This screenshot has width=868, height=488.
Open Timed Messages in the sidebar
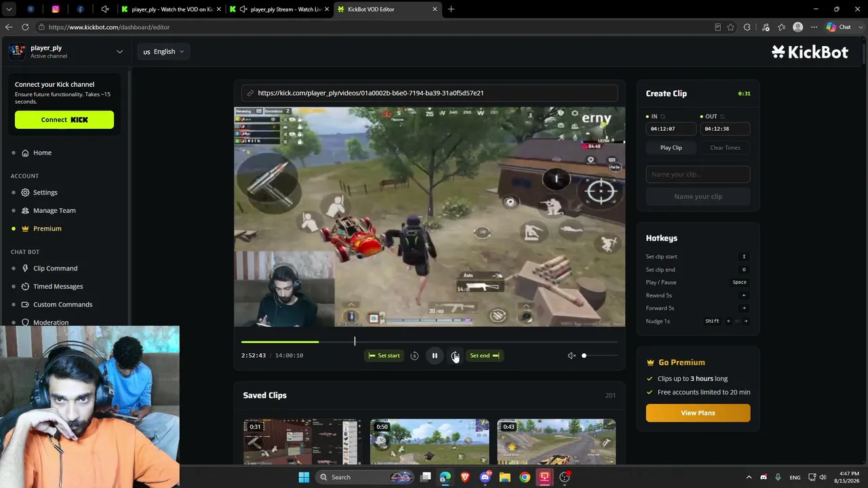coord(58,286)
